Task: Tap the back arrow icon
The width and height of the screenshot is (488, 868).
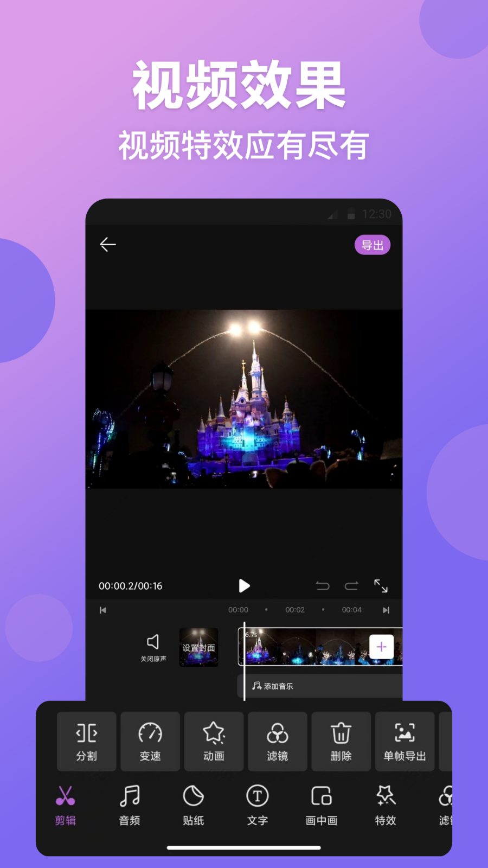Action: [x=108, y=245]
